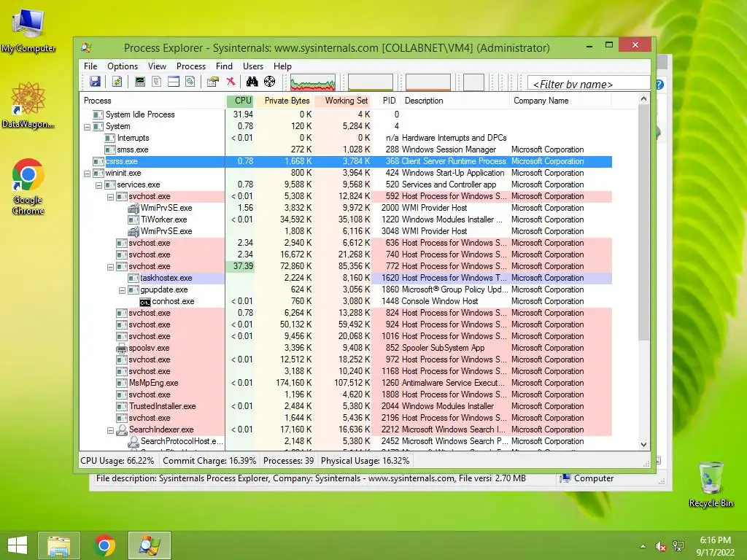
Task: Click the TiWorker.exe process icon
Action: coord(133,219)
